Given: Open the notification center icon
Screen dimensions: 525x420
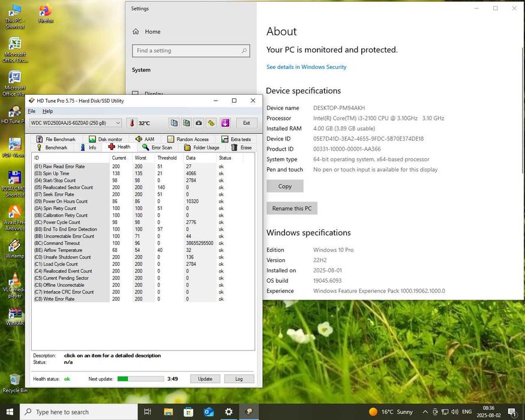Looking at the screenshot, I should point(512,412).
